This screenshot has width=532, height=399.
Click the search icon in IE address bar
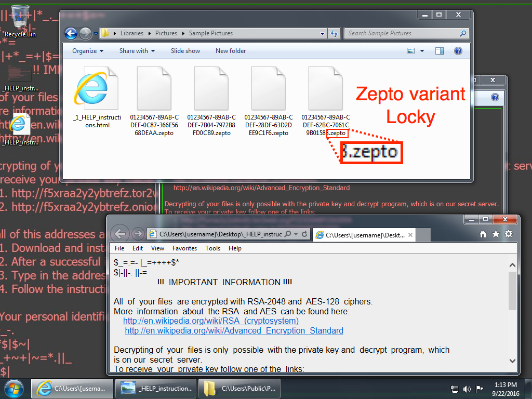point(288,234)
